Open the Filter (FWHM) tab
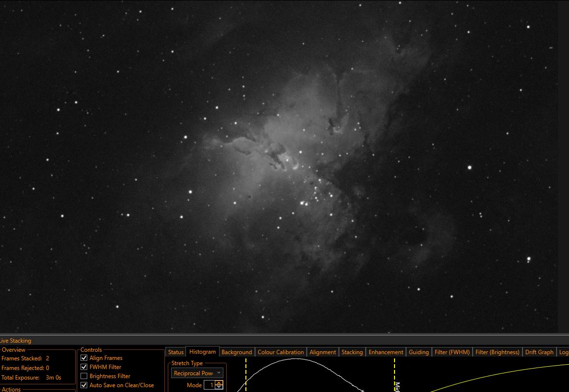569x392 pixels. pos(452,352)
